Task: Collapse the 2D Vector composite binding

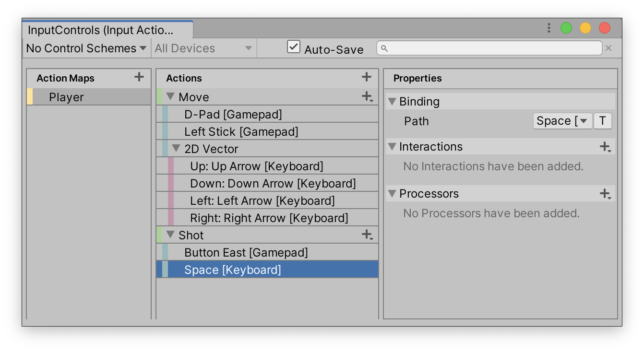Action: 176,149
